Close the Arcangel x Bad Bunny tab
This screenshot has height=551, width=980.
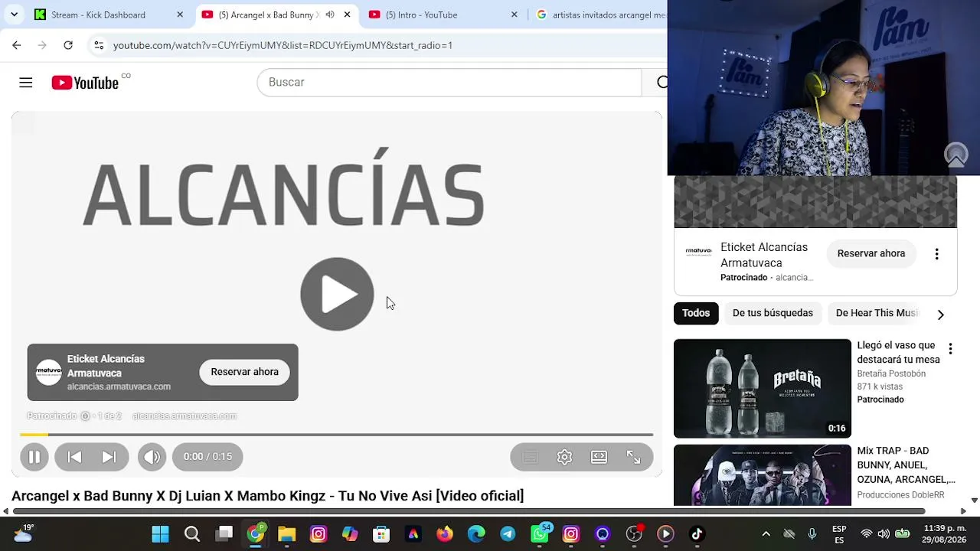347,15
